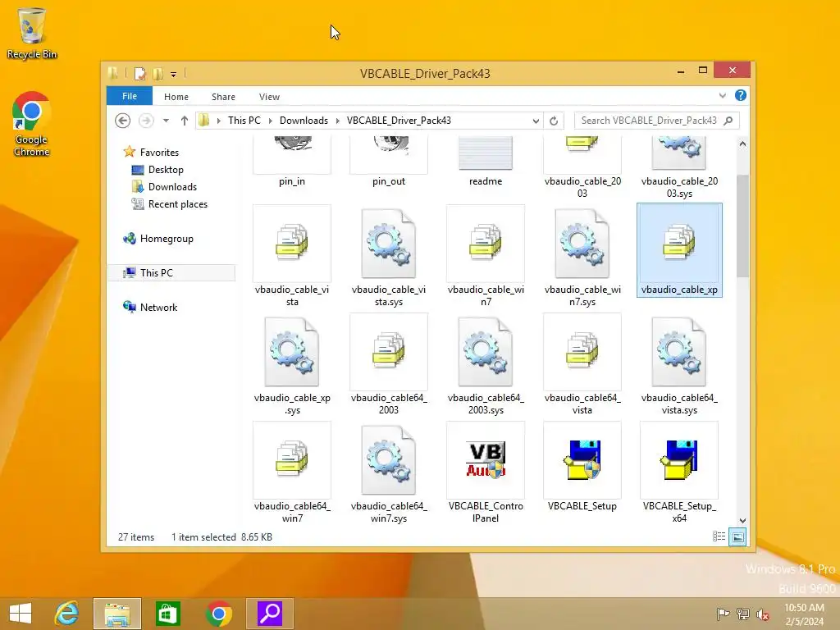Open Customize Quick Access Toolbar dropdown

(174, 75)
